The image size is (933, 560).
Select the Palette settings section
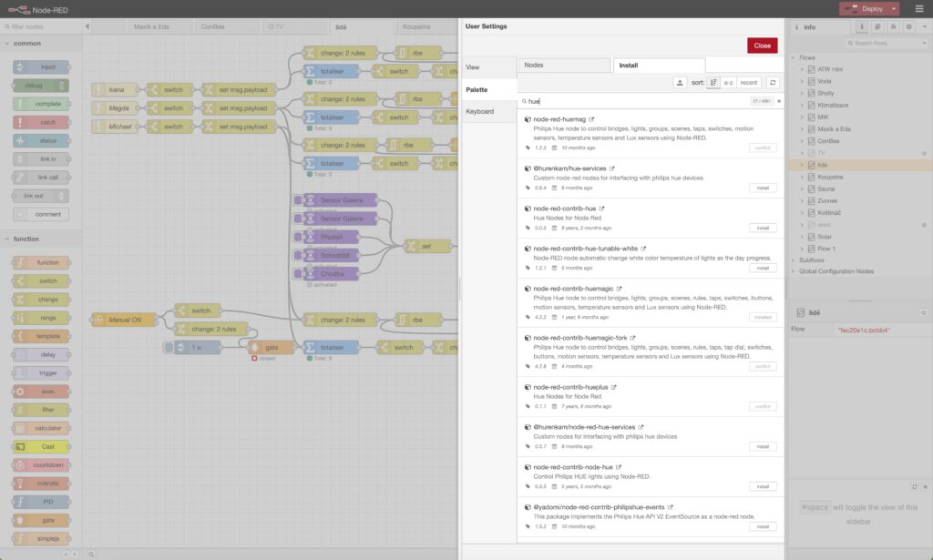click(x=489, y=90)
